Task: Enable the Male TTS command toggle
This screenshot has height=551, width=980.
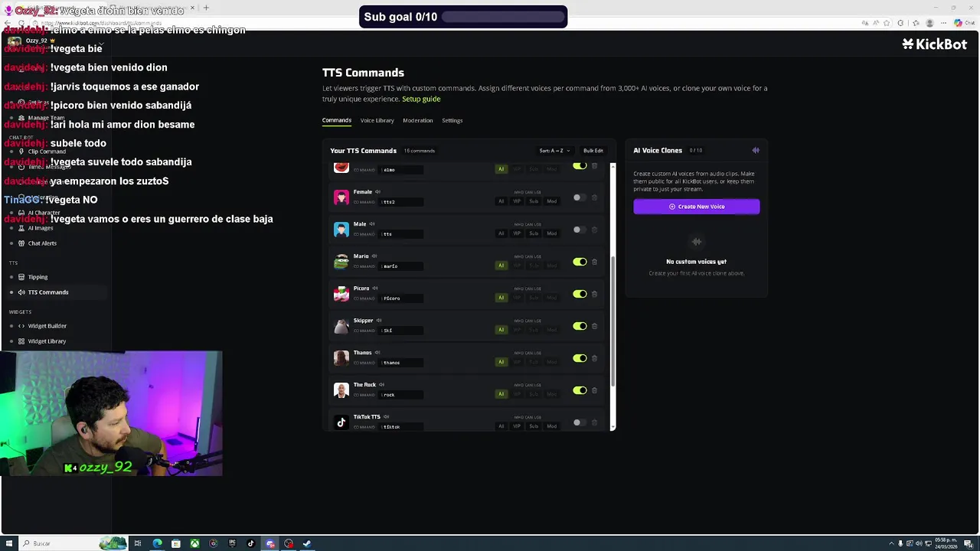Action: (580, 230)
